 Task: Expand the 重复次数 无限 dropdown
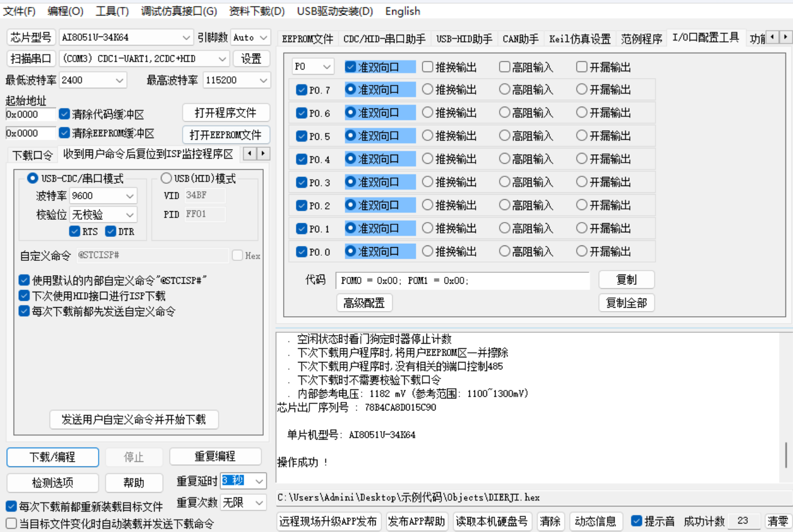point(259,503)
